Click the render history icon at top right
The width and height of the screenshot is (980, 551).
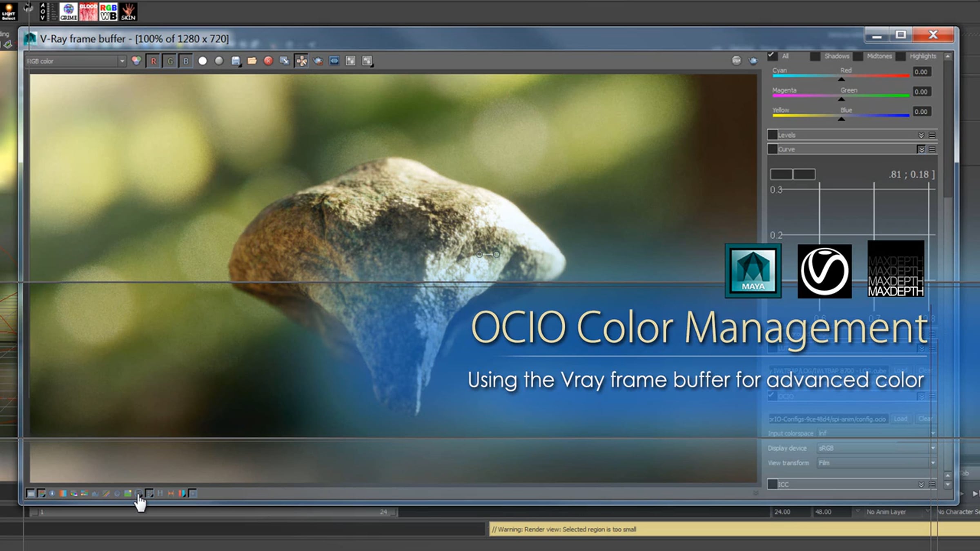point(736,61)
